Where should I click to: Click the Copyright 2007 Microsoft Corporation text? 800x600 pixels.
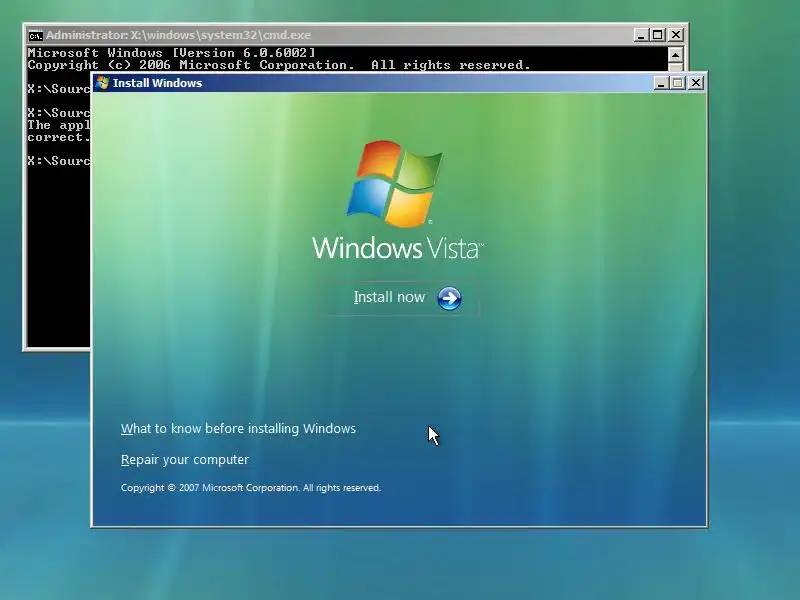pos(251,488)
